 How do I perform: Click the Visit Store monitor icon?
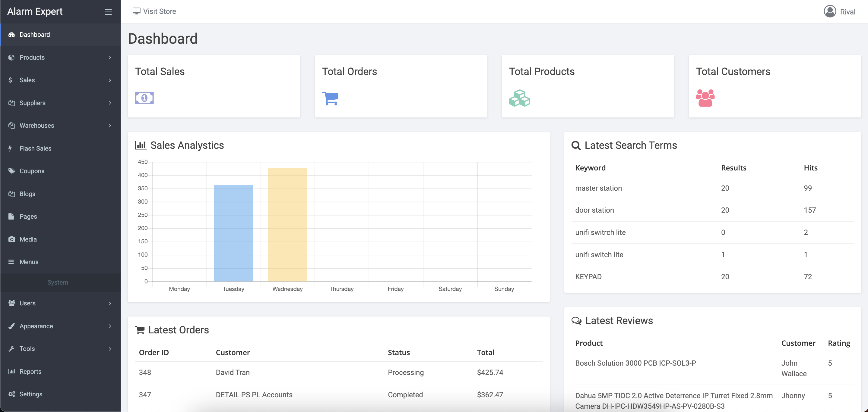136,11
